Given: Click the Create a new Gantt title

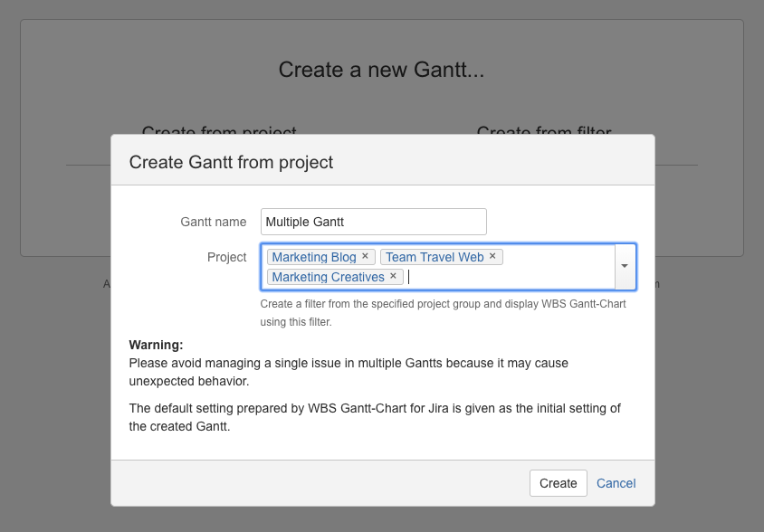Looking at the screenshot, I should pos(381,69).
